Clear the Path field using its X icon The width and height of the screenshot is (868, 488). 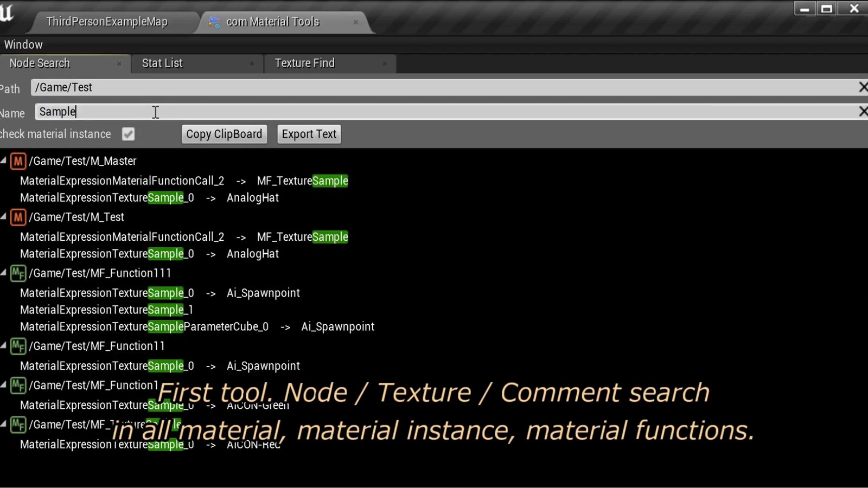pos(863,87)
